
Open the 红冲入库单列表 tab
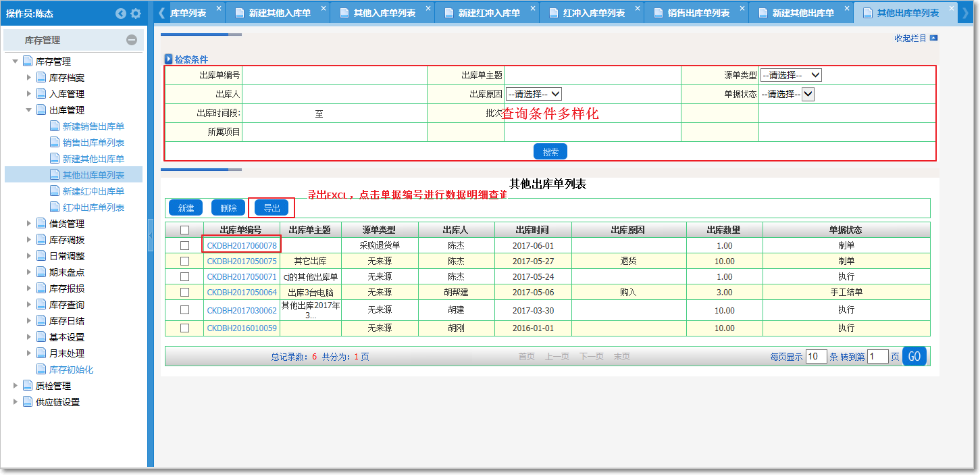[593, 13]
